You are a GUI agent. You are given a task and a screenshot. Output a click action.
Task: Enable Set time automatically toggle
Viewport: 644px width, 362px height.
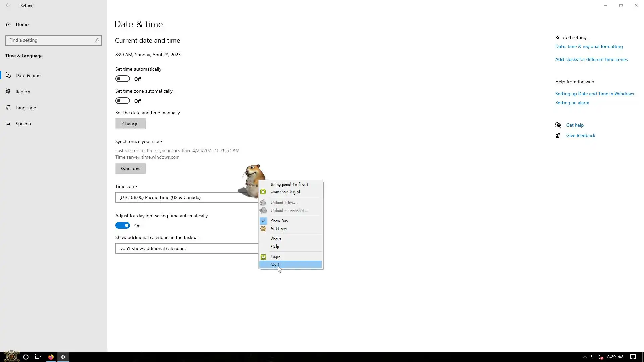[x=123, y=79]
